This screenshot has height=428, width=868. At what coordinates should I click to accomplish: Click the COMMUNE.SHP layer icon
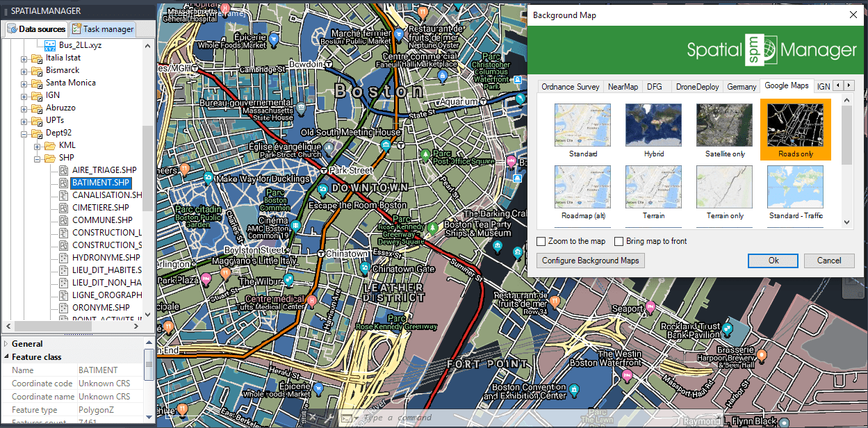pyautogui.click(x=63, y=220)
